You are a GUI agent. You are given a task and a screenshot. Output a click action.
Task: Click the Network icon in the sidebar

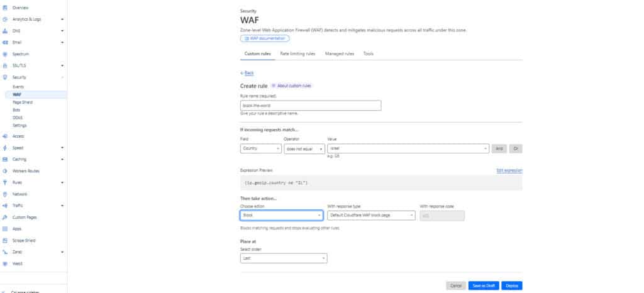click(5, 194)
